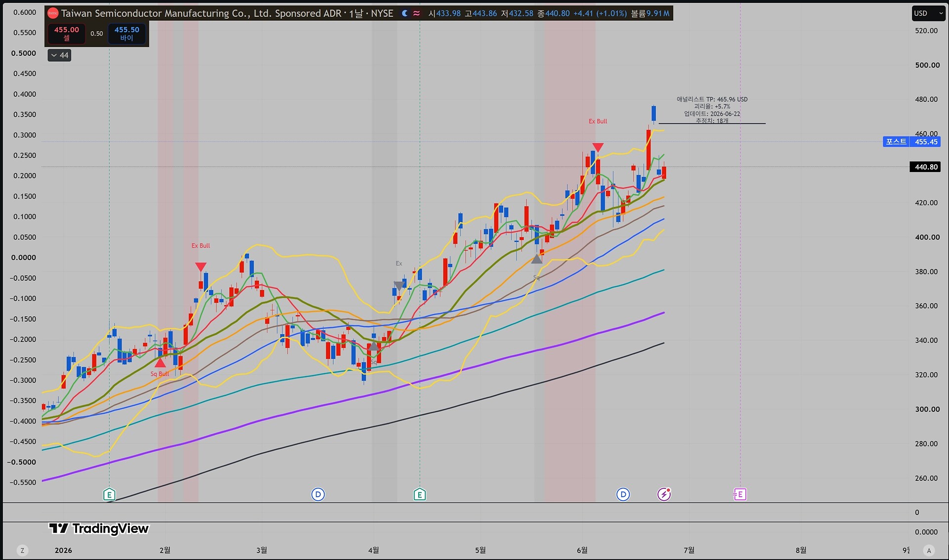Click the 괴리율: +5.7% text
The image size is (949, 560).
point(712,106)
